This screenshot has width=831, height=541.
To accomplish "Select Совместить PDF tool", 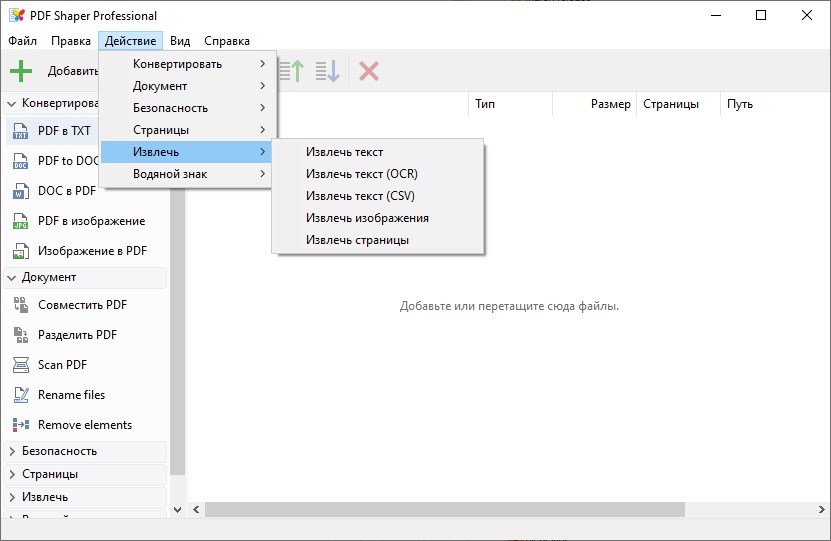I will click(x=83, y=305).
